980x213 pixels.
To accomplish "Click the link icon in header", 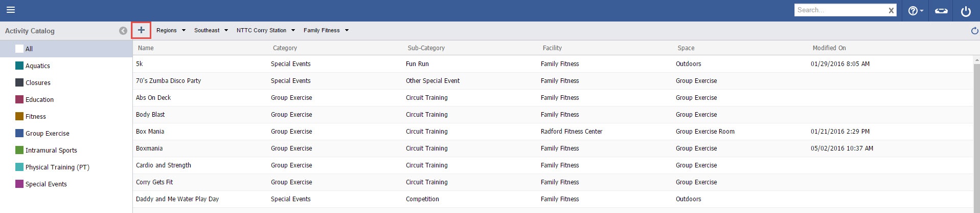I will click(941, 11).
